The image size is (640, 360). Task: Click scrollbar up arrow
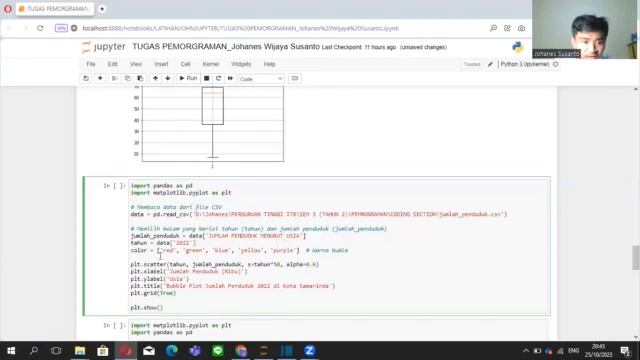pos(636,90)
